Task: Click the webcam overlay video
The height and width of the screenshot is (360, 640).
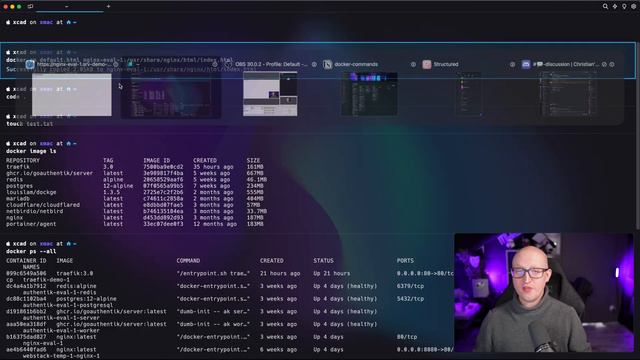Action: [544, 292]
